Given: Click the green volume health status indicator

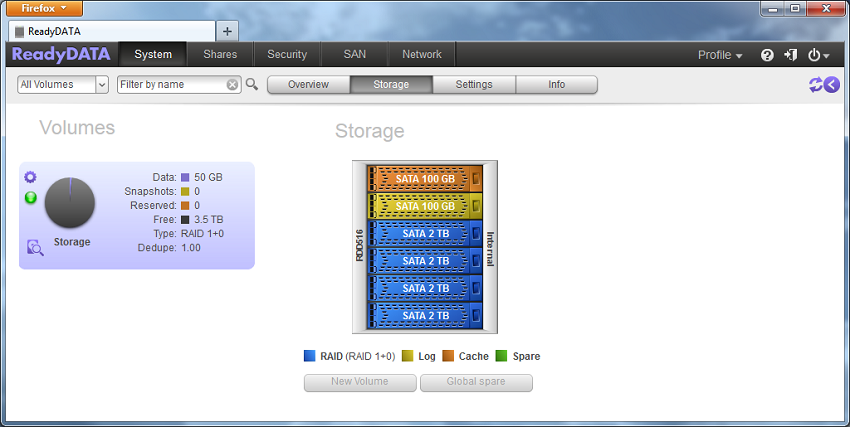Looking at the screenshot, I should point(31,197).
